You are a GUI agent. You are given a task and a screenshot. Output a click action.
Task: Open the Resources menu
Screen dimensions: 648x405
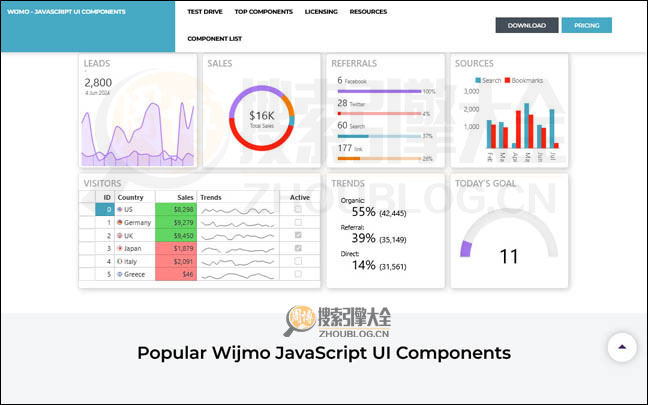pos(368,12)
